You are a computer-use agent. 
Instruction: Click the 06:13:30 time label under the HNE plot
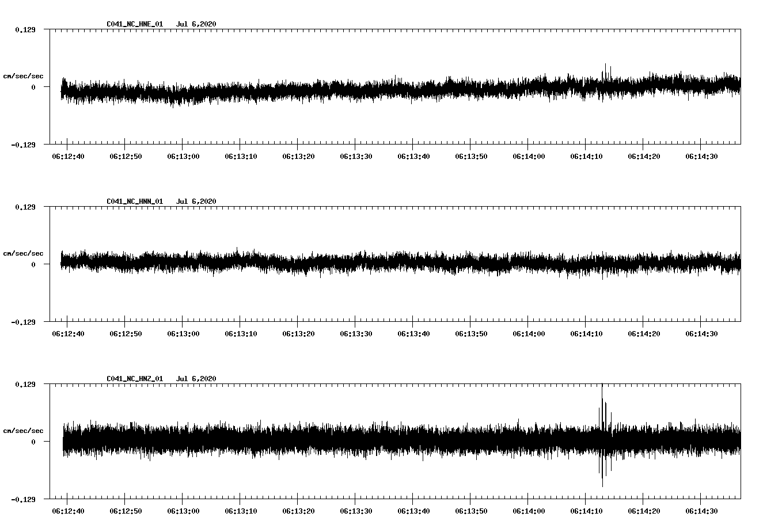(x=356, y=156)
